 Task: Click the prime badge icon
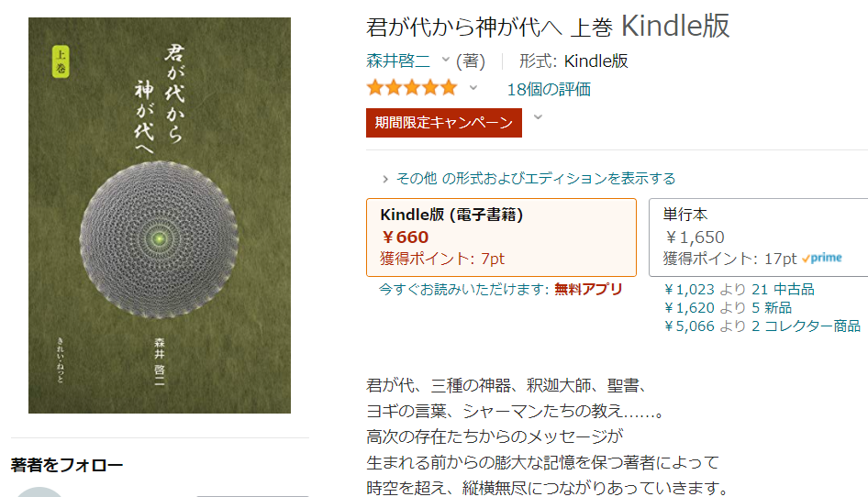[x=821, y=259]
